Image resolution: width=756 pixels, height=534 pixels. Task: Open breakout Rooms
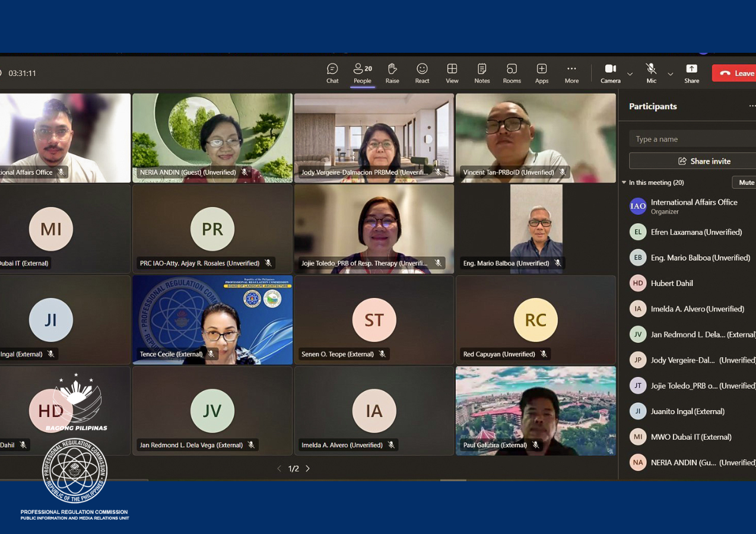(512, 74)
